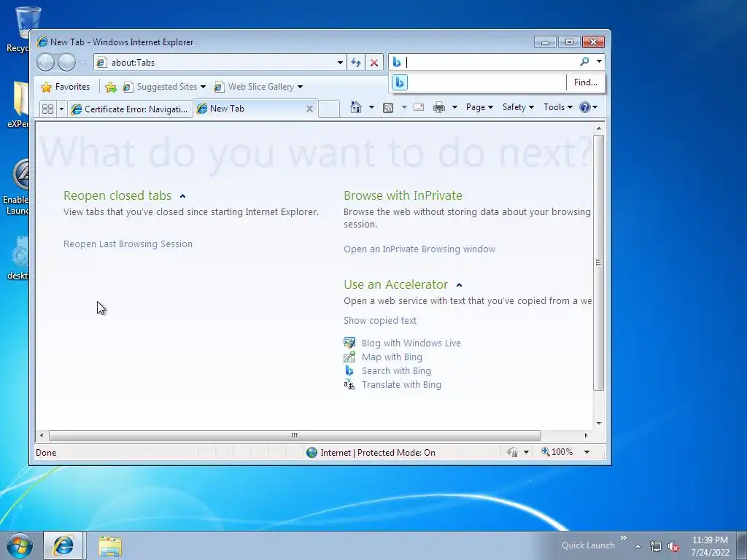Click the Internet Explorer taskbar icon
The height and width of the screenshot is (560, 747).
click(64, 545)
